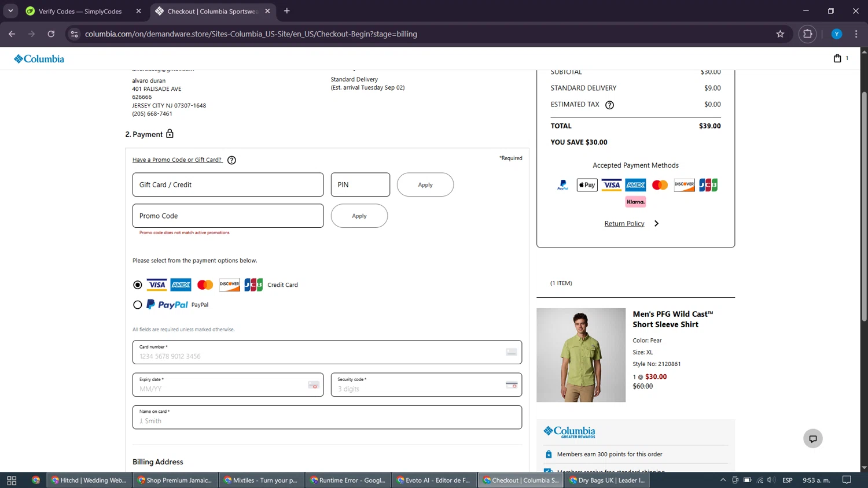Click the ESP language indicator
Screen dimensions: 868x488
(788, 480)
